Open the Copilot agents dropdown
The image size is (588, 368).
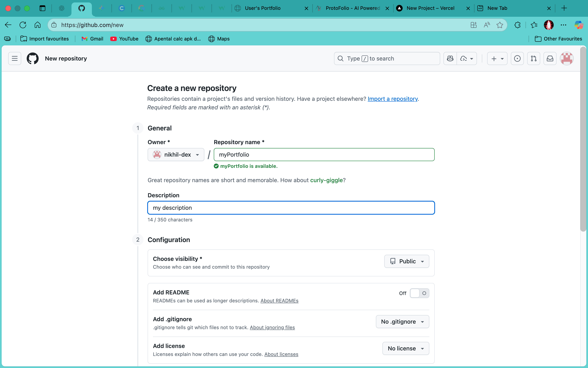(x=467, y=58)
